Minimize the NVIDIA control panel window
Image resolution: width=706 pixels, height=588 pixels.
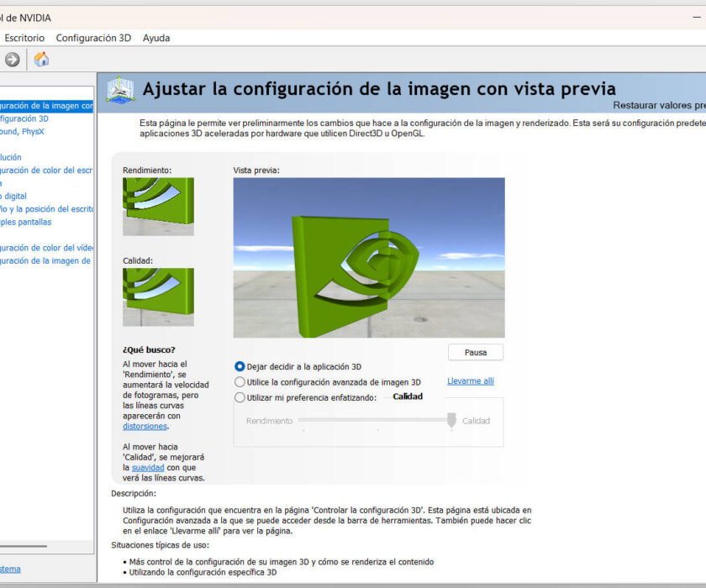(x=697, y=18)
